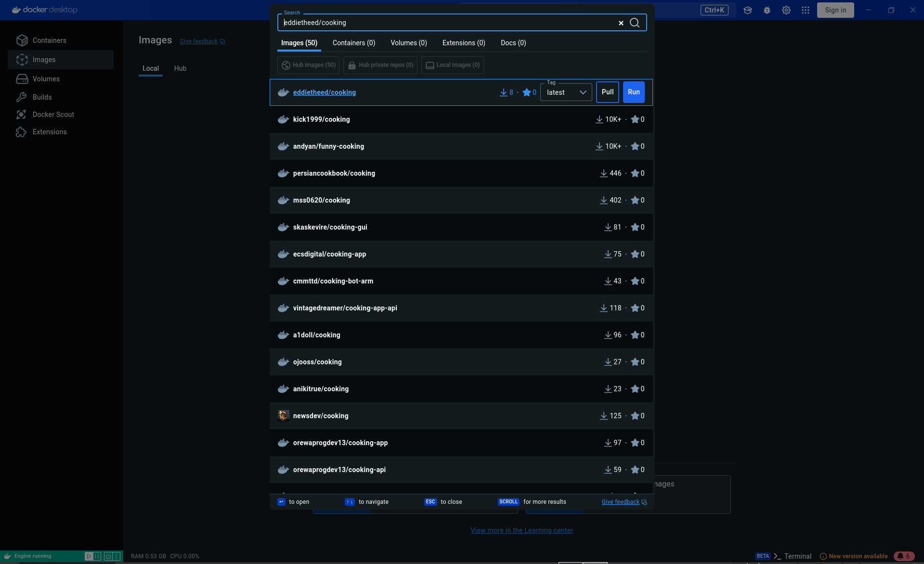Click the docker desktop logo
Viewport: 924px width, 564px height.
[x=44, y=10]
